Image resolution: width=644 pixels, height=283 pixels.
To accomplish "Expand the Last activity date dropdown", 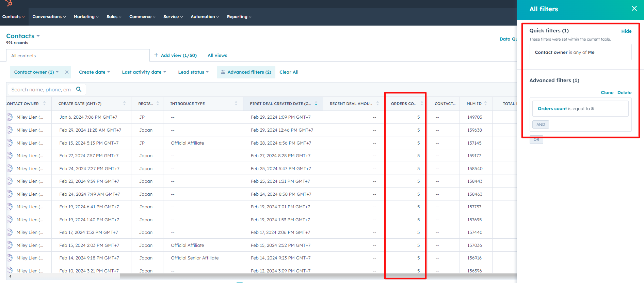I will tap(144, 72).
